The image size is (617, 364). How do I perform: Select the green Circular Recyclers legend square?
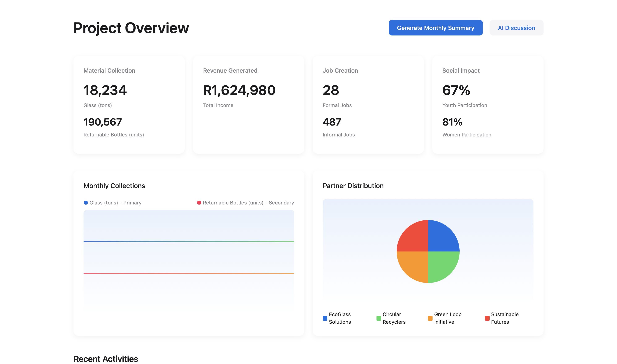[x=378, y=318]
